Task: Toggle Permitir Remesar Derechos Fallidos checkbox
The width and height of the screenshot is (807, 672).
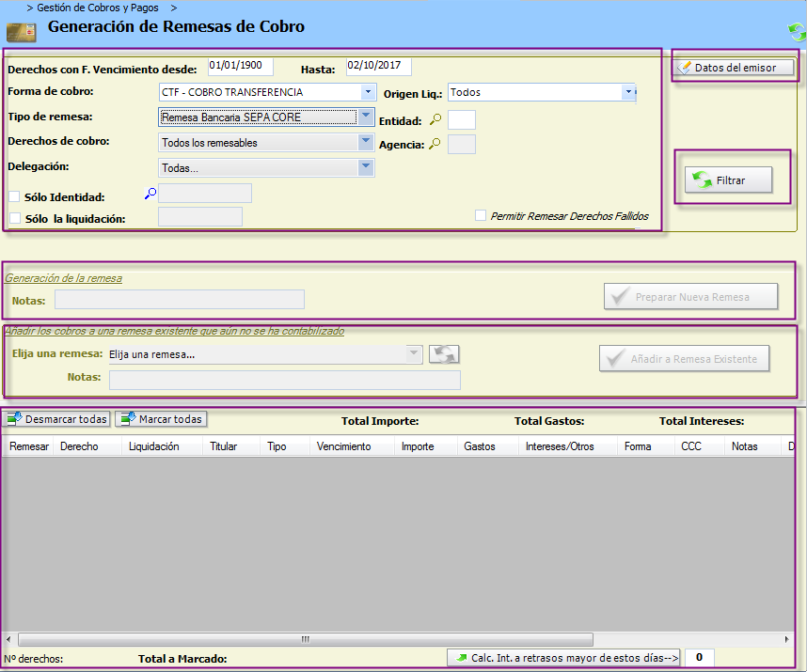Action: pos(481,215)
